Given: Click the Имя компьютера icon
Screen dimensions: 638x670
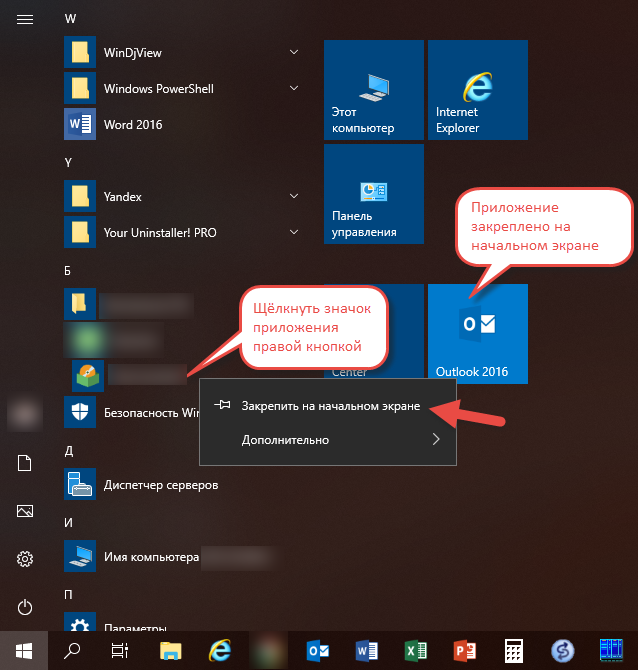Looking at the screenshot, I should pyautogui.click(x=80, y=556).
